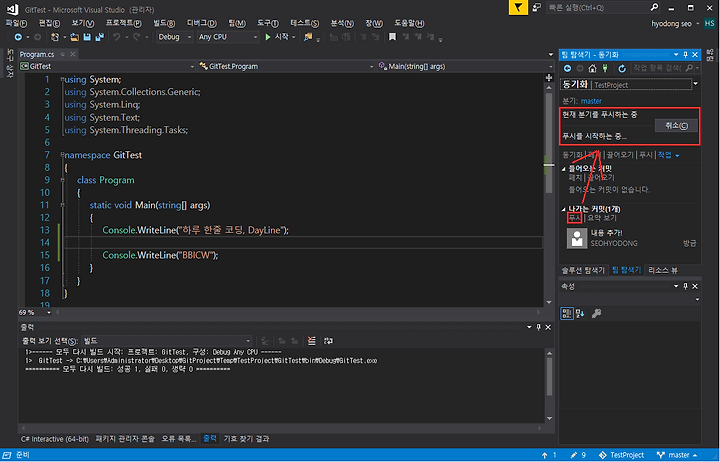This screenshot has height=462, width=720.
Task: Click the notifications flag icon
Action: pyautogui.click(x=518, y=7)
